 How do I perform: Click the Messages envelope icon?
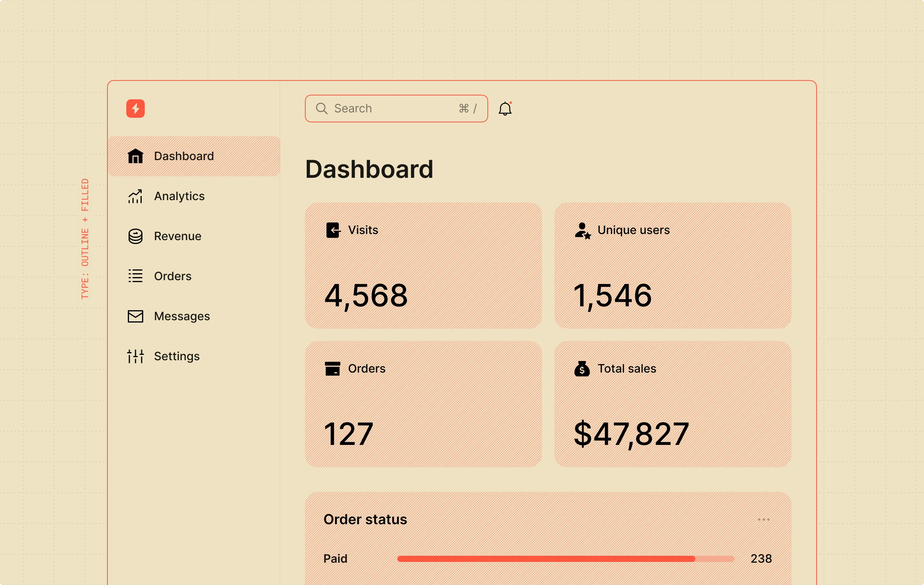pos(136,316)
